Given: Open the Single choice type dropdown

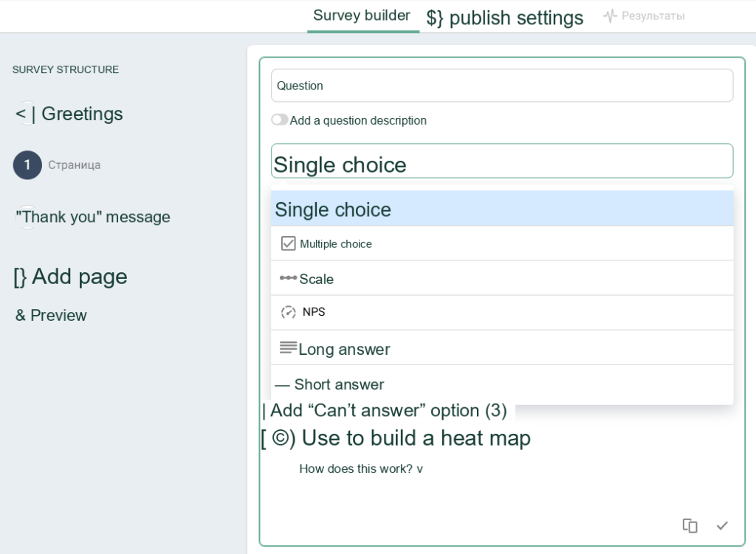Looking at the screenshot, I should click(x=502, y=161).
